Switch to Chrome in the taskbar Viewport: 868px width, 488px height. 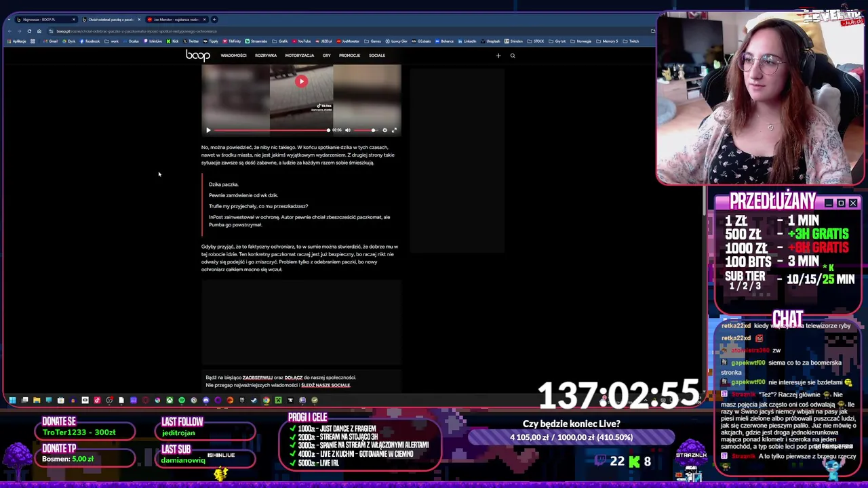[266, 400]
